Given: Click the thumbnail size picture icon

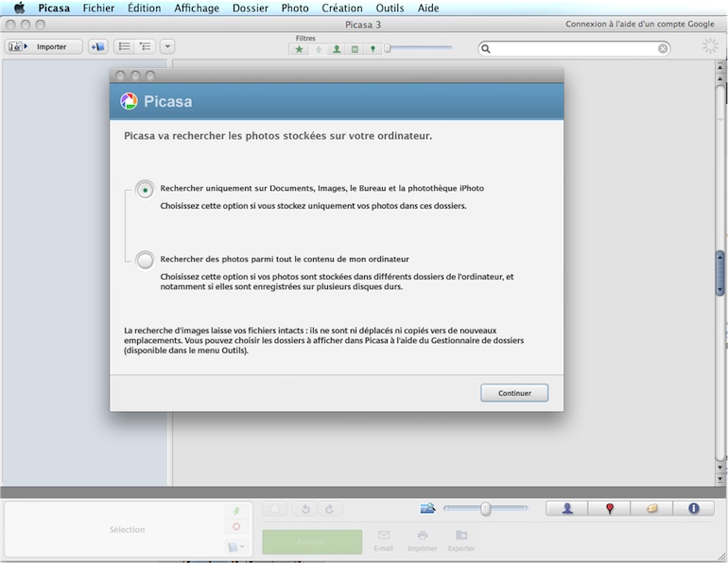Looking at the screenshot, I should click(x=427, y=508).
